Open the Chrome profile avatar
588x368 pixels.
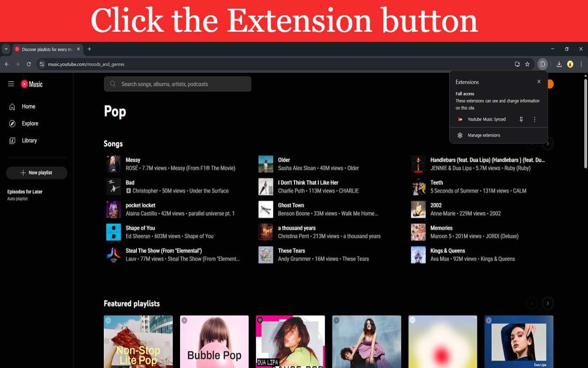coord(570,64)
